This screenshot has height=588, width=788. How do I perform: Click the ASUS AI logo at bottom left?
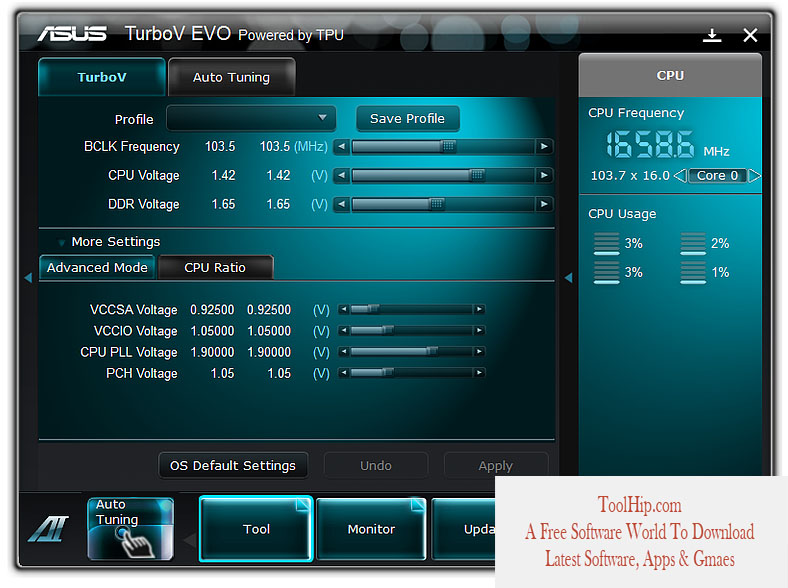48,529
